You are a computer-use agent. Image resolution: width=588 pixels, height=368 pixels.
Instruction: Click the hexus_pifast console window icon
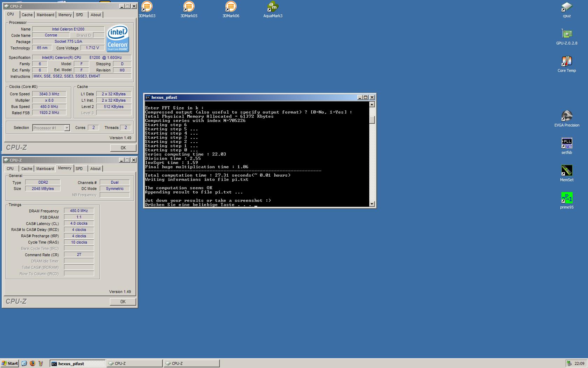coord(148,97)
